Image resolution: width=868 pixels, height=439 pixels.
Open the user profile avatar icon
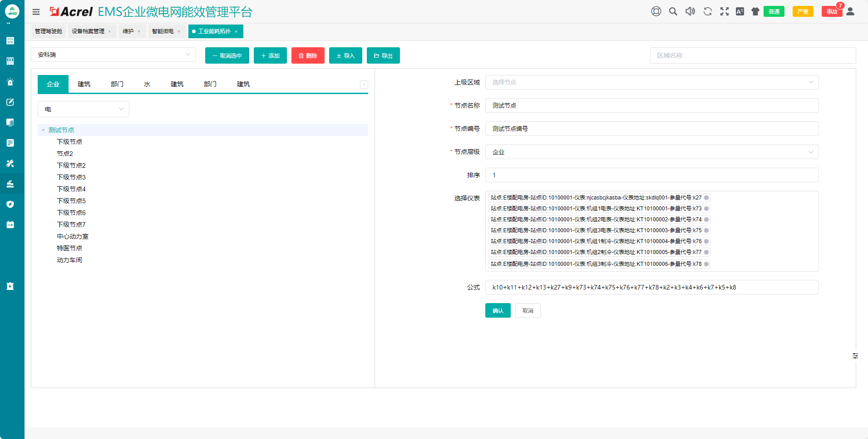850,11
